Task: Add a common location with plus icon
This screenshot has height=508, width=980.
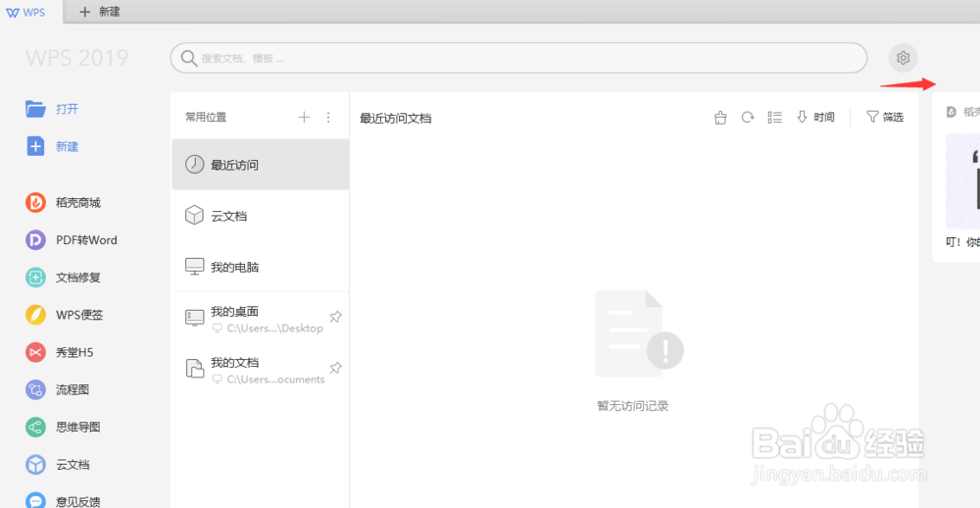Action: [304, 117]
